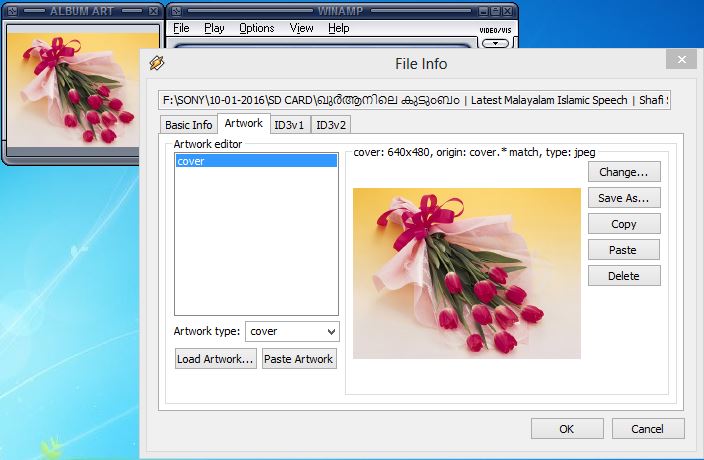Open Winamp's system menu icon in title bar

[176, 11]
